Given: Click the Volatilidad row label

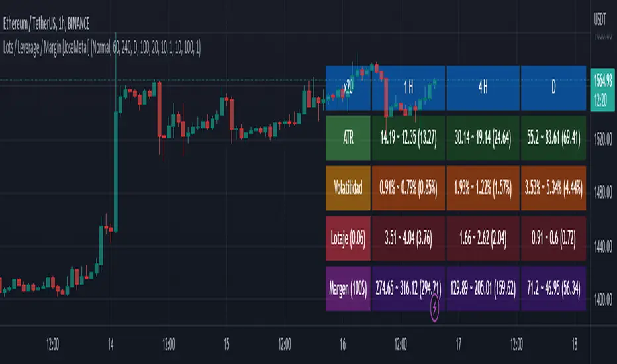Looking at the screenshot, I should coord(348,188).
